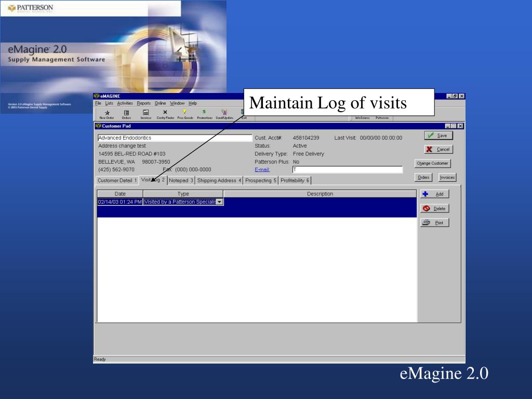Open the Activities menu
The image size is (532, 399).
125,103
